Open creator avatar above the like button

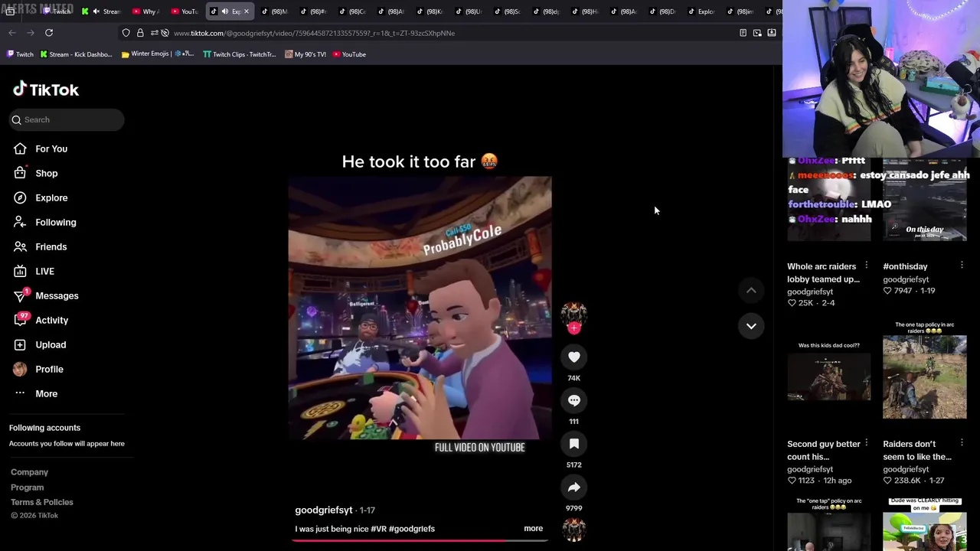[573, 314]
